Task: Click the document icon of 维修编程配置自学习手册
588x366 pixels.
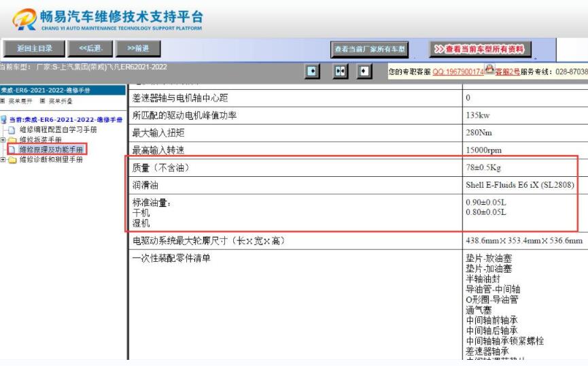Action: 12,130
